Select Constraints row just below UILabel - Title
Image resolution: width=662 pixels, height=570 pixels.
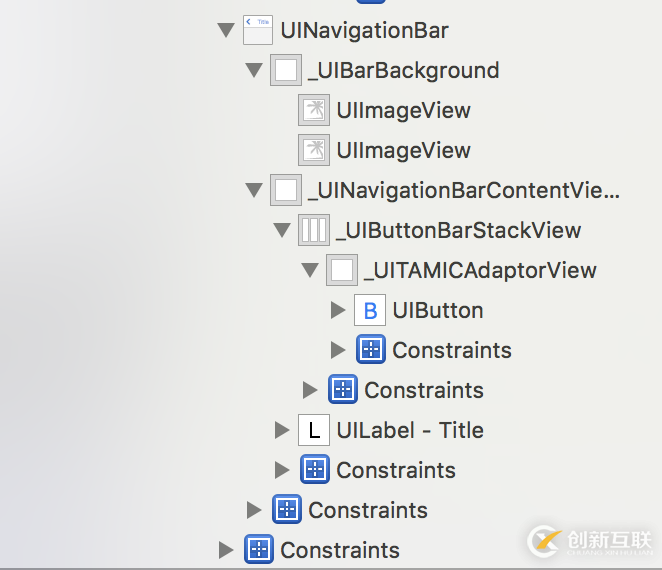[395, 470]
